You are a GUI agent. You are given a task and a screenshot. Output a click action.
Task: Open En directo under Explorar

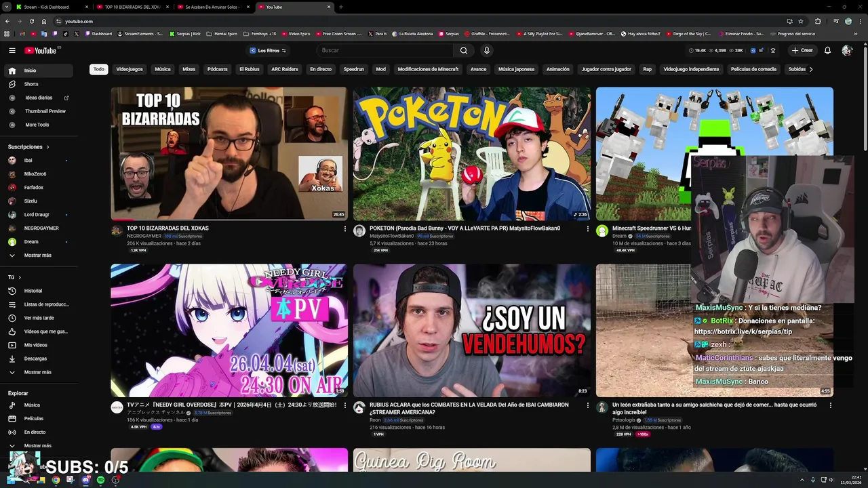click(38, 432)
